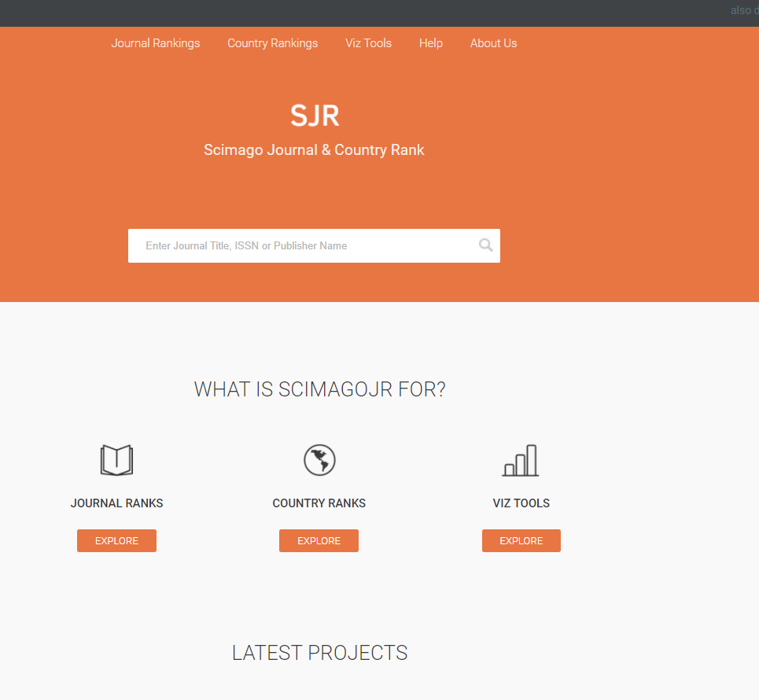This screenshot has width=759, height=700.
Task: Click the LATEST PROJECTS heading
Action: pos(319,653)
